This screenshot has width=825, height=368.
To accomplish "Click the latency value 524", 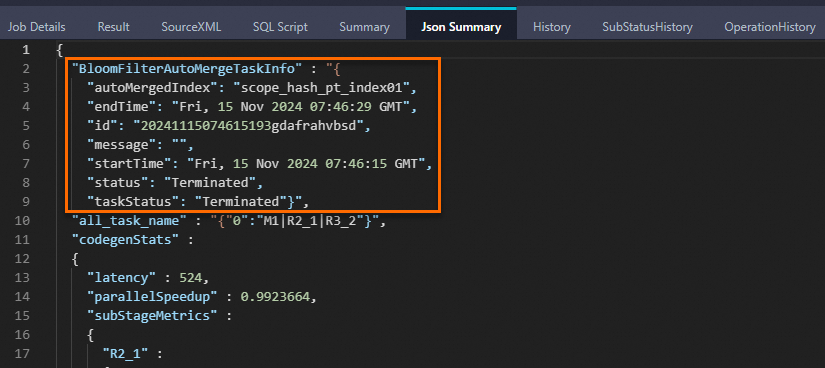I will 191,278.
